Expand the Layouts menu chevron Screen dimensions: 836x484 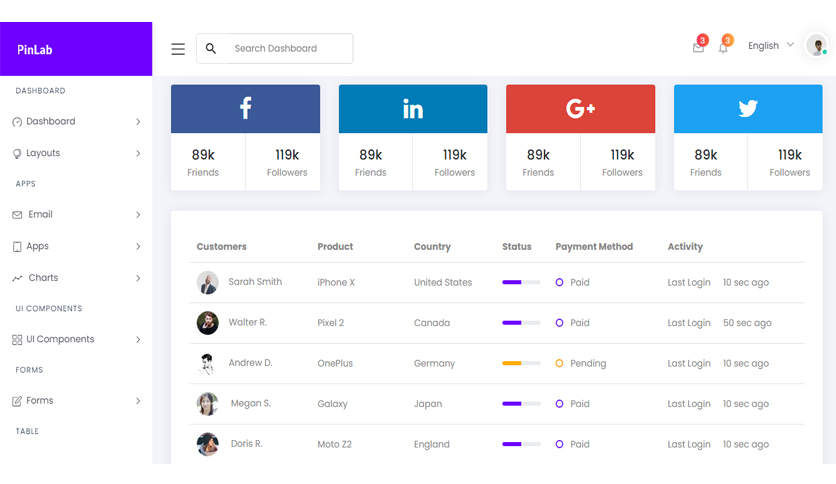138,154
